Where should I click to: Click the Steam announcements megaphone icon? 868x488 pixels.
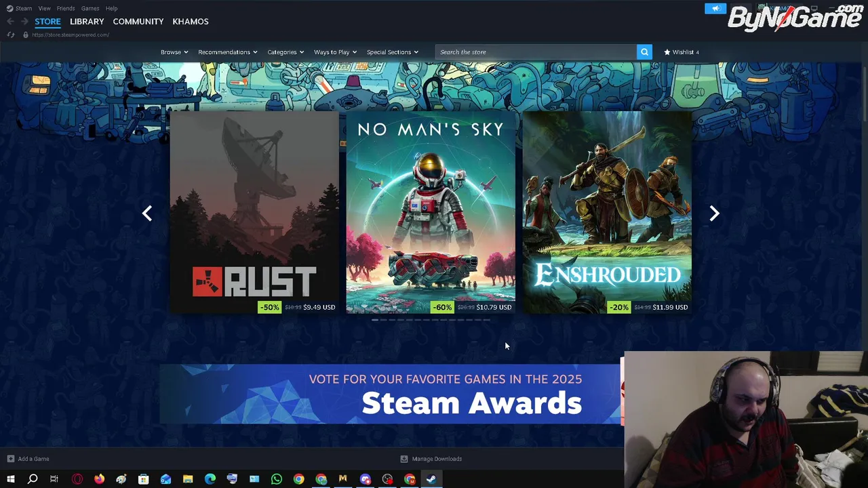click(715, 8)
